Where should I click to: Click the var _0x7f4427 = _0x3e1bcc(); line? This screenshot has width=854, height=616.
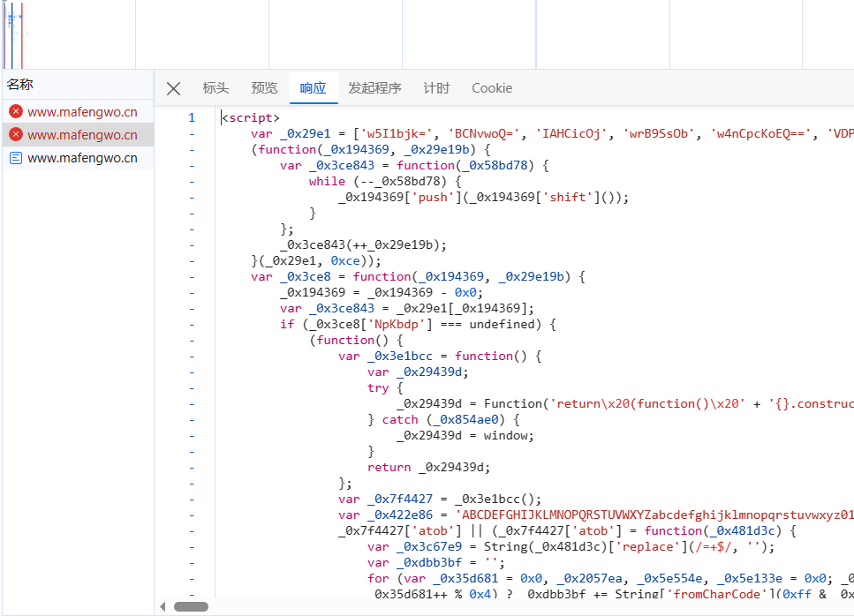tap(440, 499)
